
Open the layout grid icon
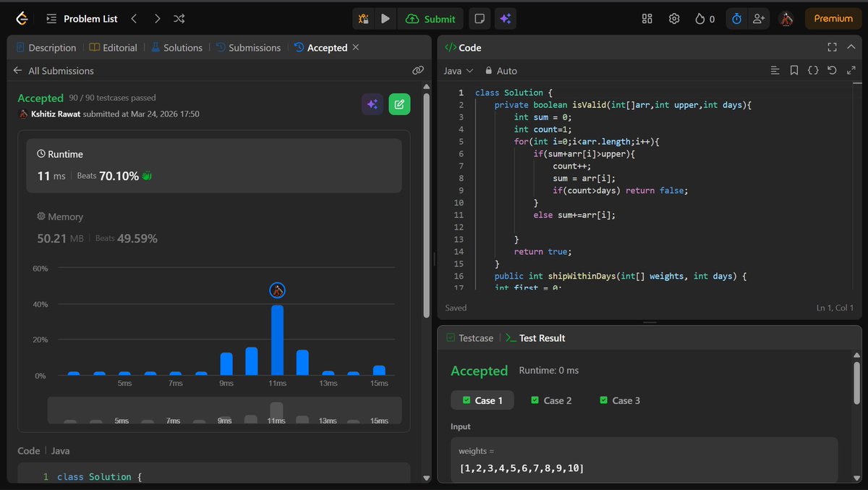(647, 19)
